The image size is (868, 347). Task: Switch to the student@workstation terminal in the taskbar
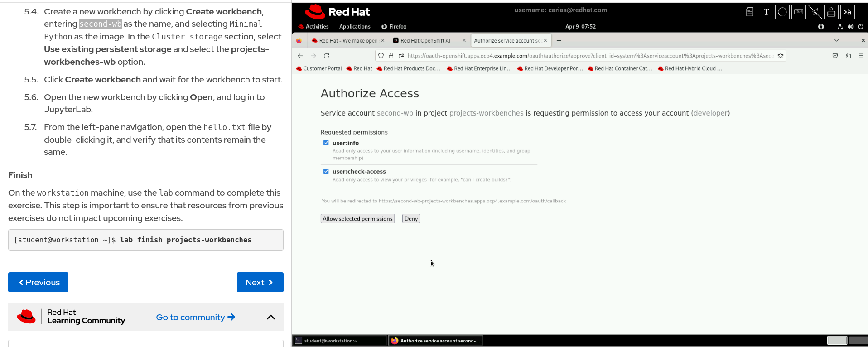pos(340,341)
